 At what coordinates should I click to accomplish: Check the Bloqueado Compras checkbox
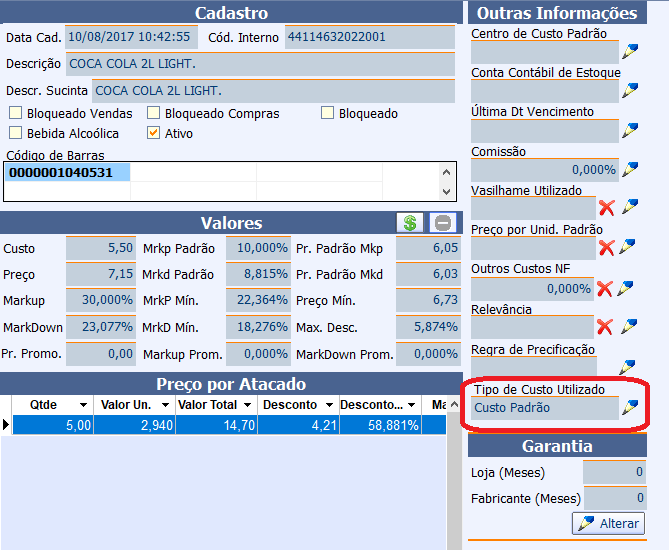click(153, 114)
